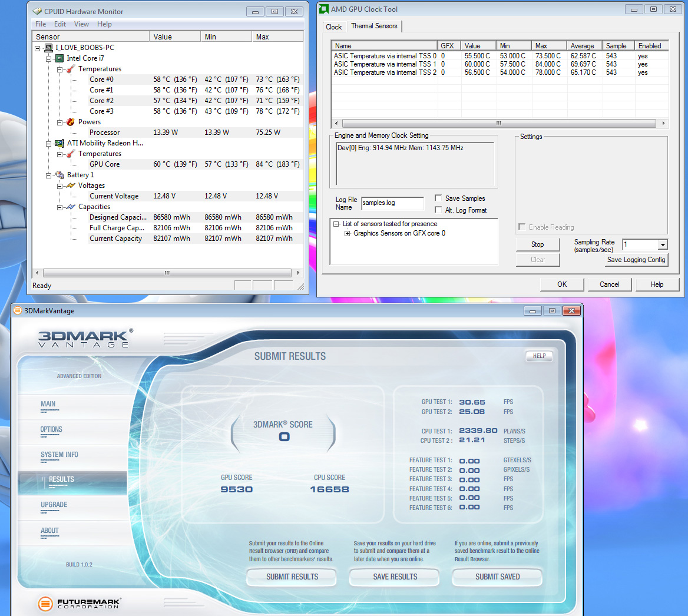The width and height of the screenshot is (688, 616).
Task: Click Save Logging Config button
Action: [636, 260]
